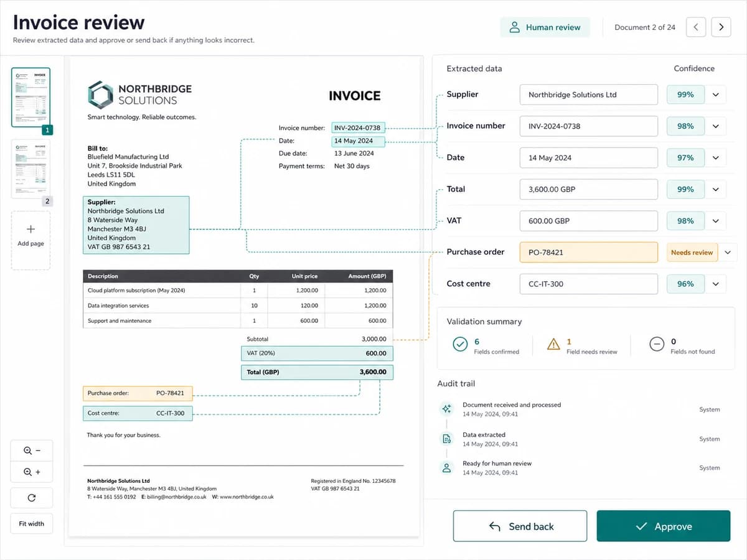The width and height of the screenshot is (747, 560).
Task: Expand the Cost centre confidence dropdown
Action: [x=716, y=284]
